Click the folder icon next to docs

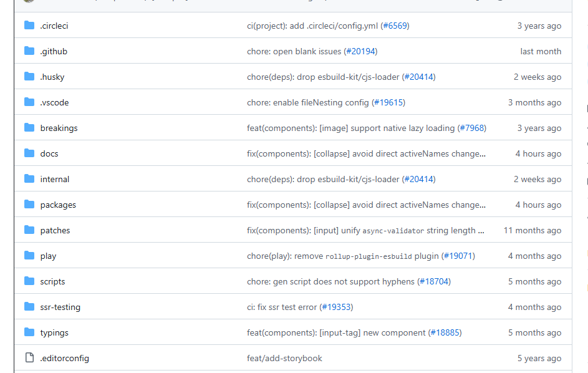(29, 153)
